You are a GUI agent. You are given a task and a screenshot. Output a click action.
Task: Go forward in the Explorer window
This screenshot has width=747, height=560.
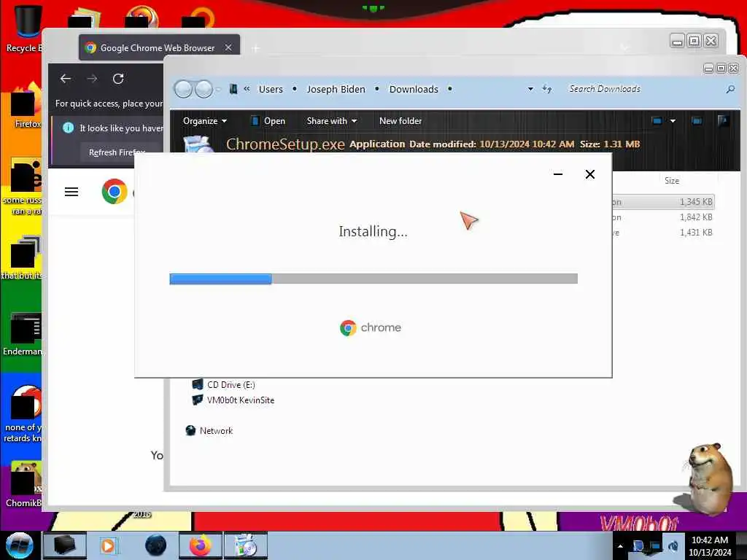(204, 89)
